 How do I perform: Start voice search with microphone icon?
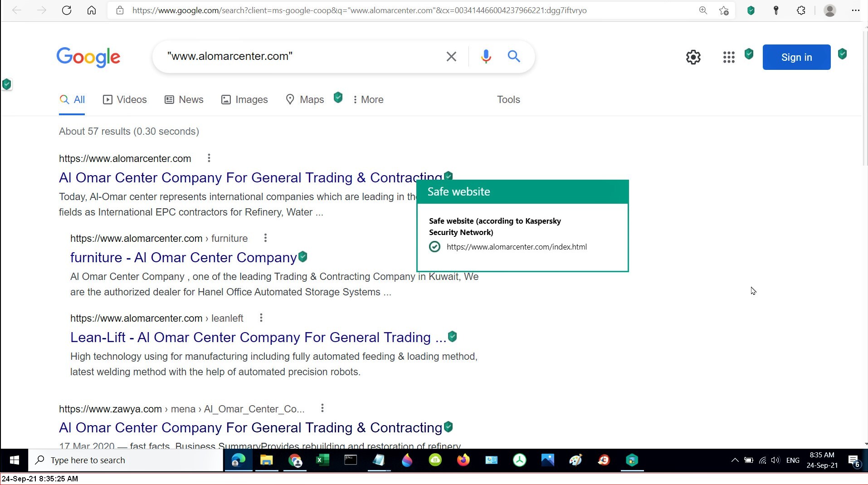(486, 56)
